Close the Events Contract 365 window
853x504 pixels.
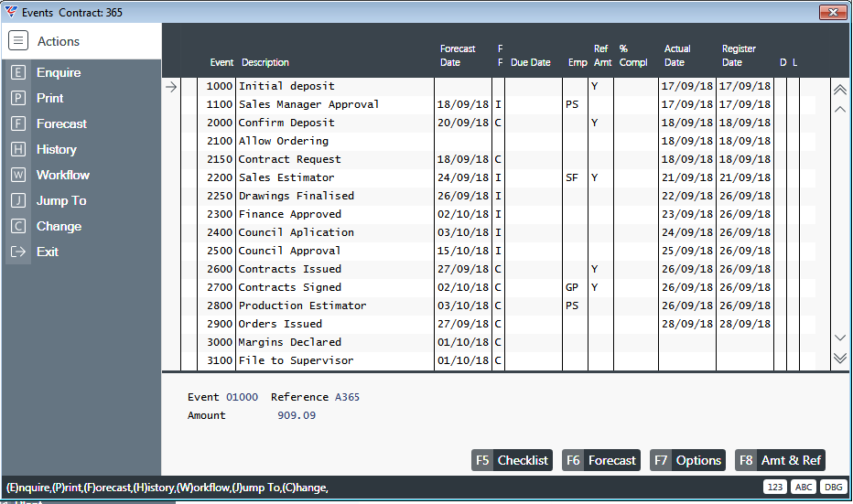coord(833,12)
